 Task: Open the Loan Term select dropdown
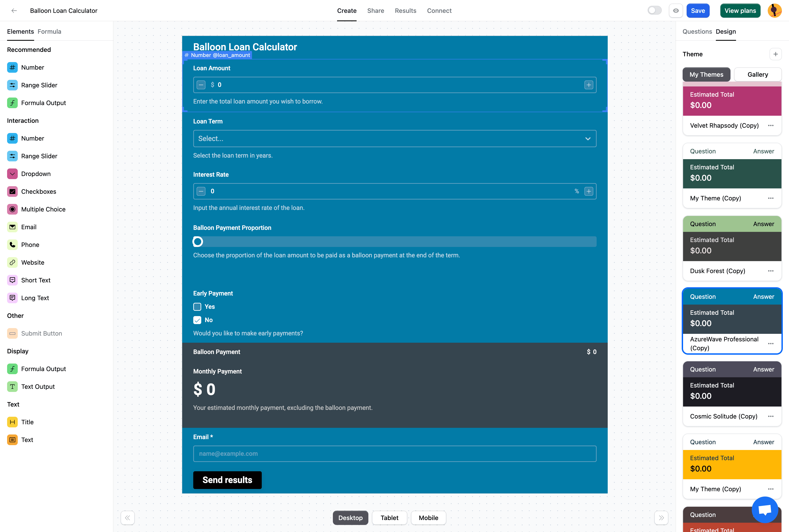point(394,138)
